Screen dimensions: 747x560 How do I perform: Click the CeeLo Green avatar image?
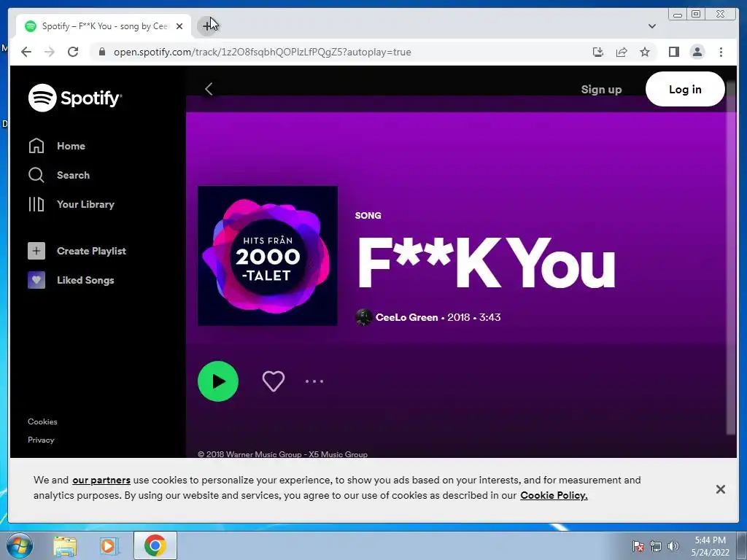pyautogui.click(x=363, y=317)
